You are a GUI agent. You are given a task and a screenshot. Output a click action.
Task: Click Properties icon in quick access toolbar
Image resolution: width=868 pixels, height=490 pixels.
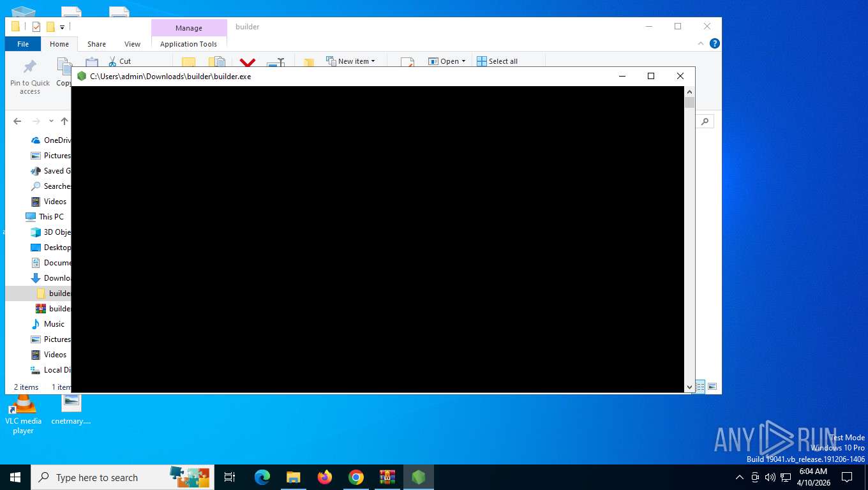click(x=36, y=27)
